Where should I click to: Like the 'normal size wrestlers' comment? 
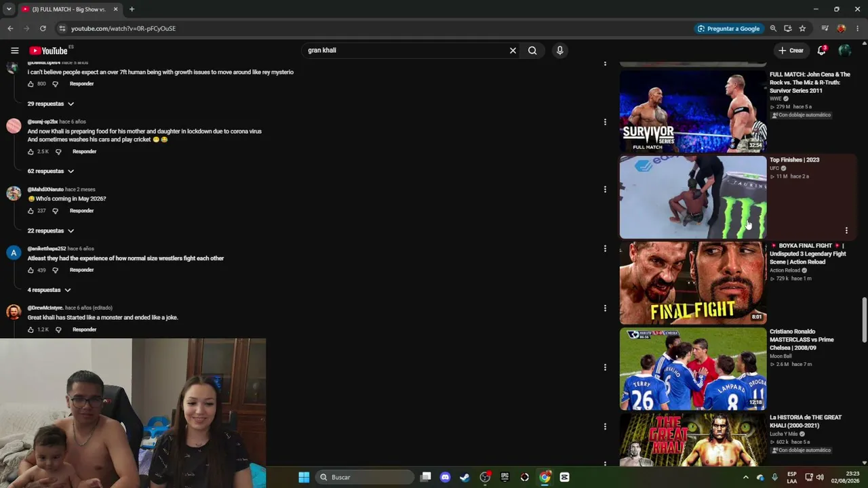[x=31, y=270]
